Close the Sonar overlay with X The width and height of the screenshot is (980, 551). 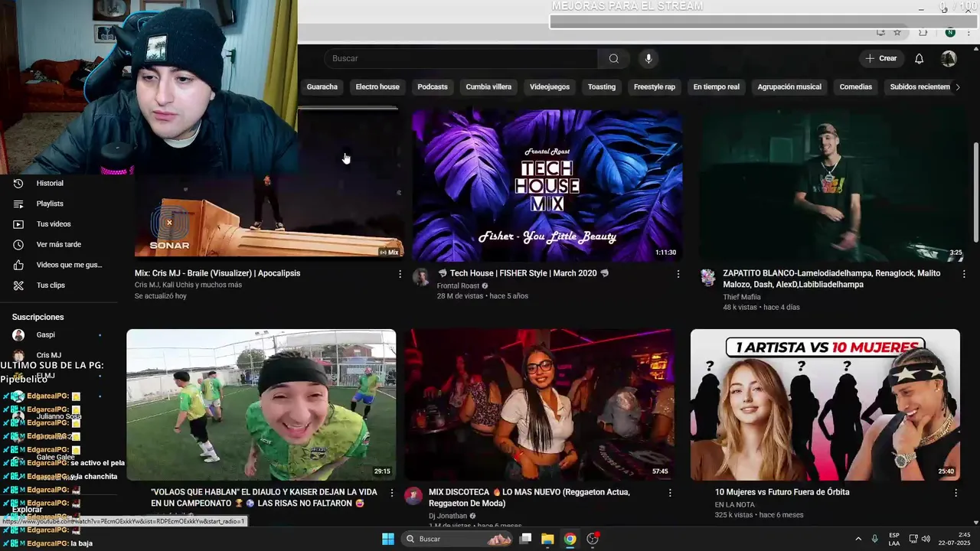(169, 223)
